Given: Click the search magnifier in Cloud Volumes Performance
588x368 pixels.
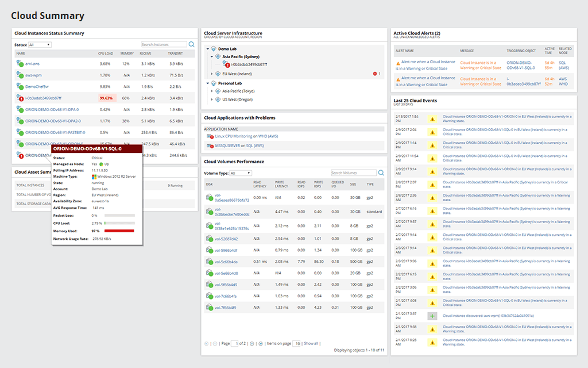Looking at the screenshot, I should click(x=380, y=172).
